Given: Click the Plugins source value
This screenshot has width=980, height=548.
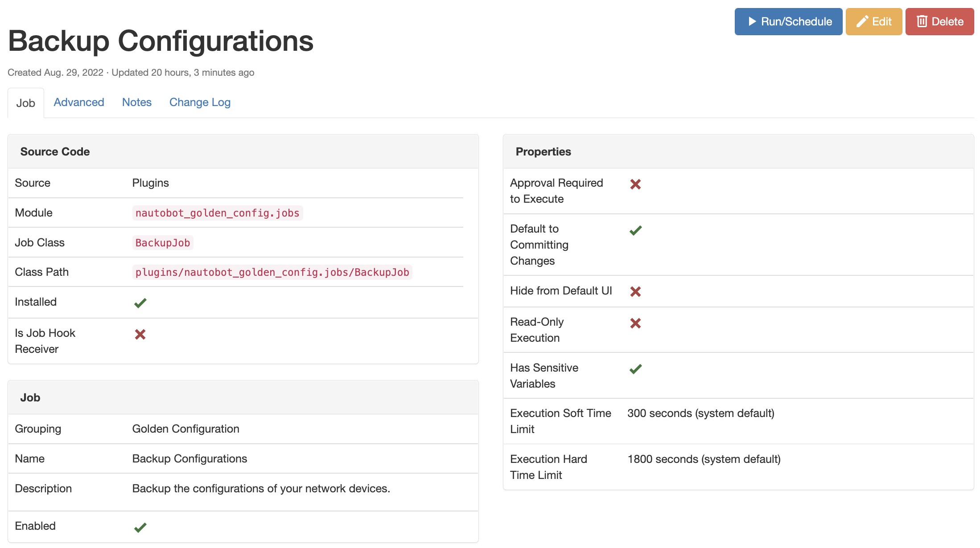Looking at the screenshot, I should pos(151,183).
